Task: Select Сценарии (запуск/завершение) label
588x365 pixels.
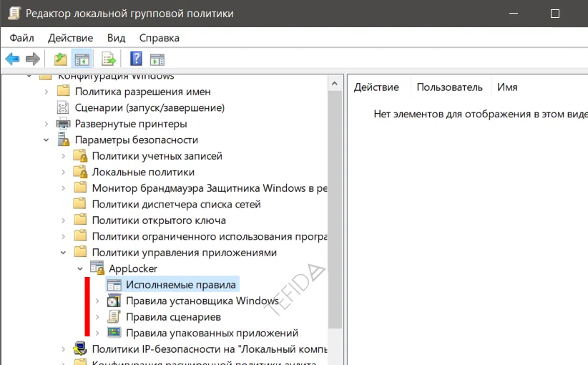Action: click(x=150, y=107)
